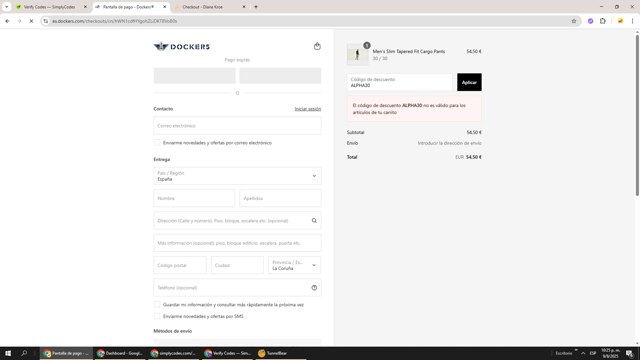Click the ESP language indicator in tray
The height and width of the screenshot is (360, 640).
tap(593, 353)
